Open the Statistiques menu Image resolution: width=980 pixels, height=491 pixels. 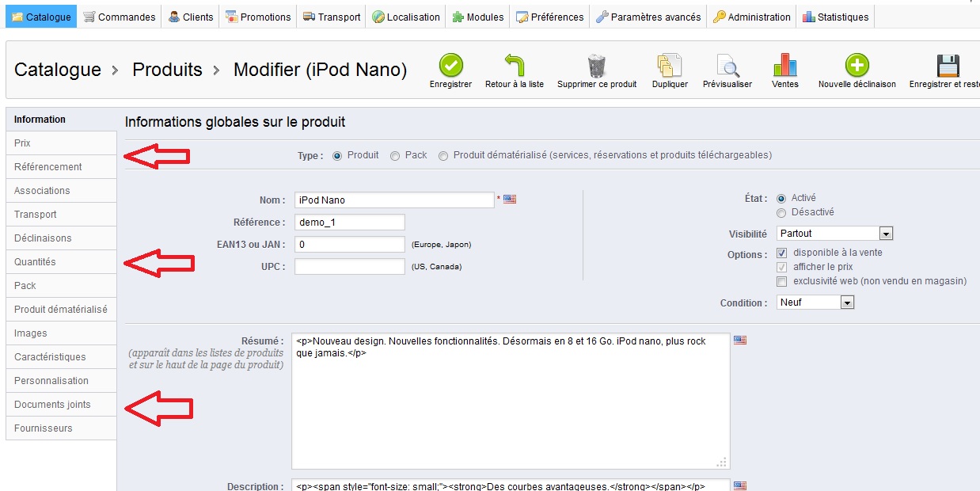[x=836, y=17]
